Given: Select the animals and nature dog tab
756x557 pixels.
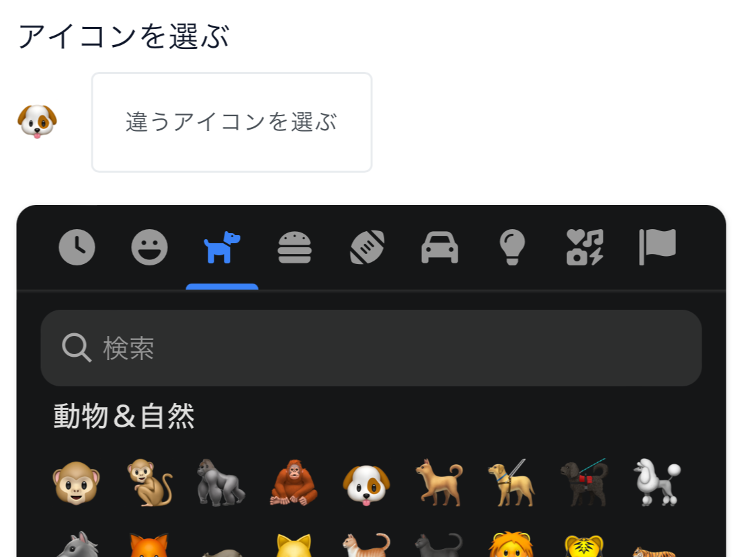Looking at the screenshot, I should click(222, 247).
